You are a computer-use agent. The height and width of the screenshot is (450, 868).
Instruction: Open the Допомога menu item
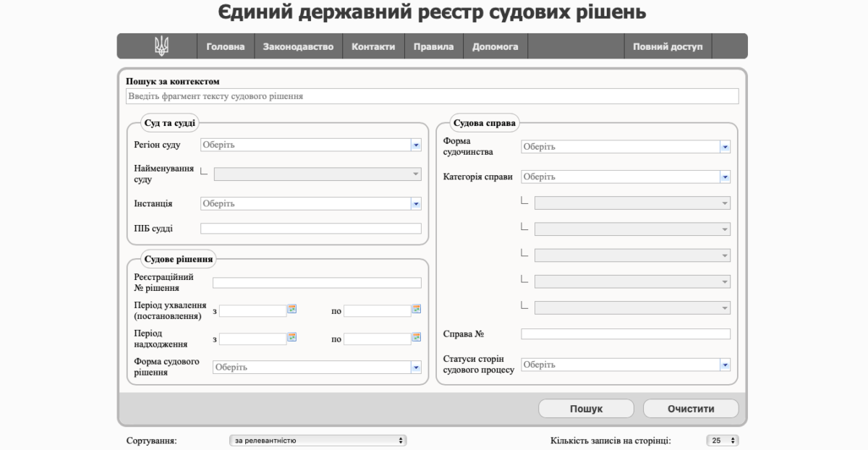tap(495, 46)
